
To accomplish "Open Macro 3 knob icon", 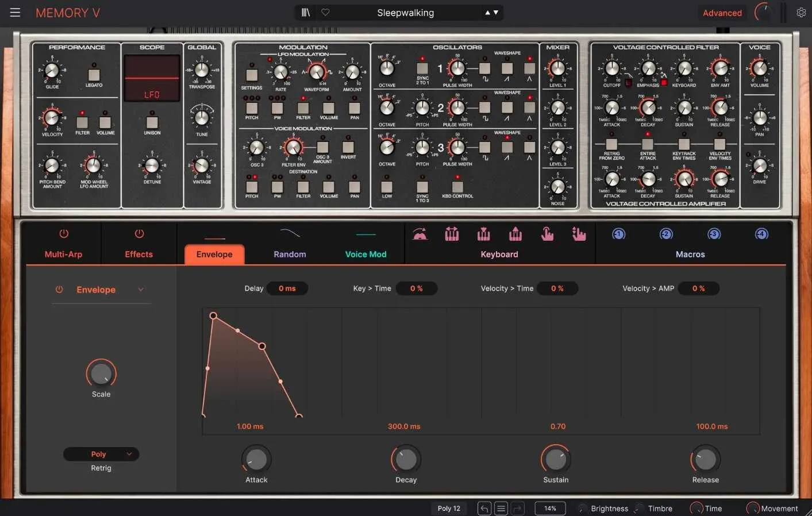I will click(714, 234).
